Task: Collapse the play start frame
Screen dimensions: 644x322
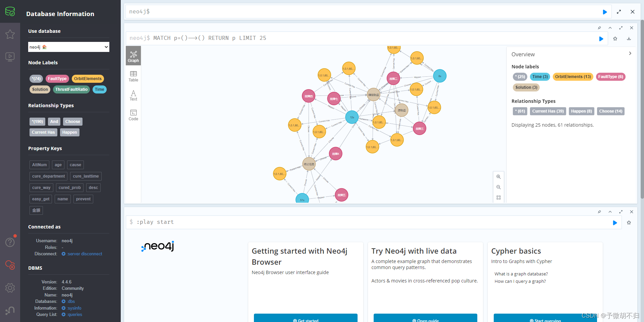Action: [x=610, y=212]
